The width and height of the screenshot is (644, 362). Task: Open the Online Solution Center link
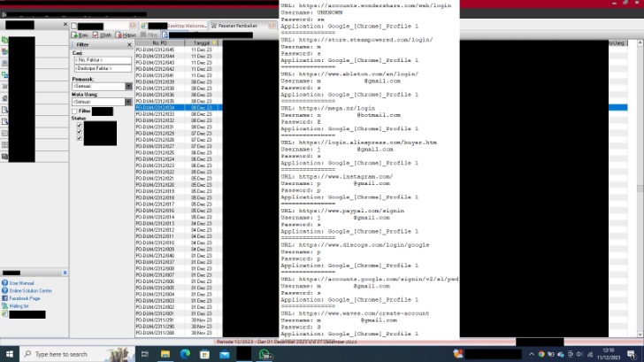coord(31,291)
